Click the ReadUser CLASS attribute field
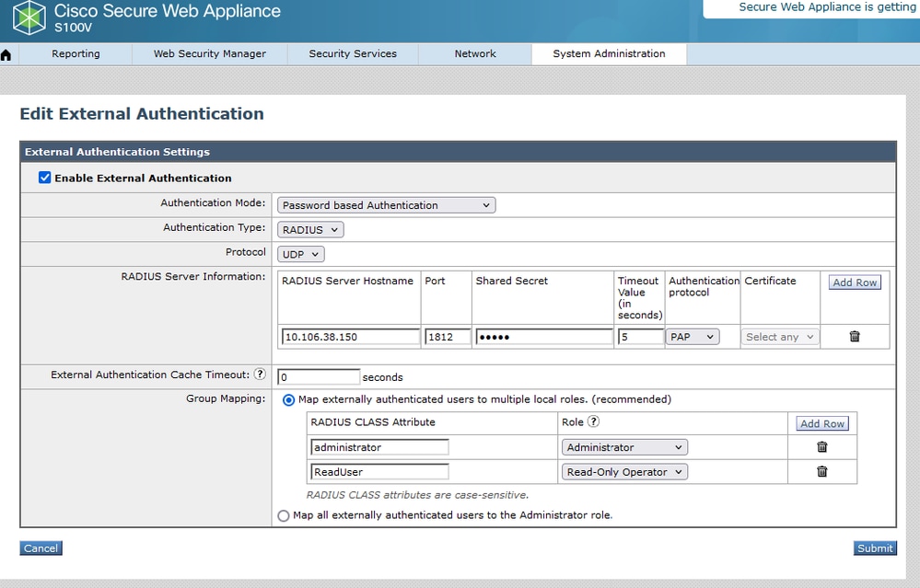The height and width of the screenshot is (588, 920). click(x=379, y=472)
